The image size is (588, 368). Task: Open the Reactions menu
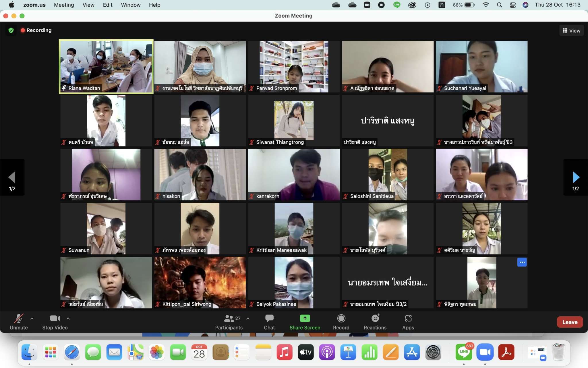coord(375,322)
